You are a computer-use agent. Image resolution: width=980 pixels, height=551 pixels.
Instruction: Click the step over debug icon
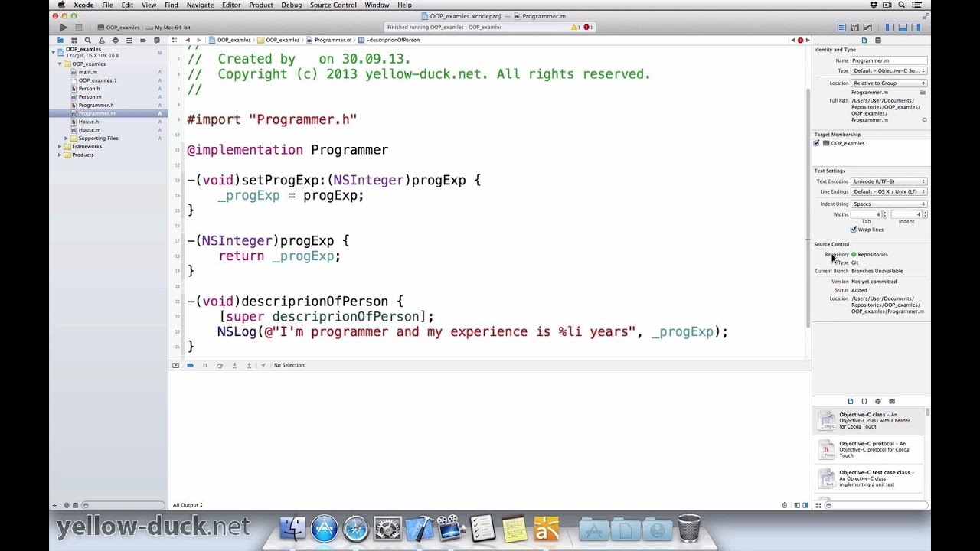[220, 365]
